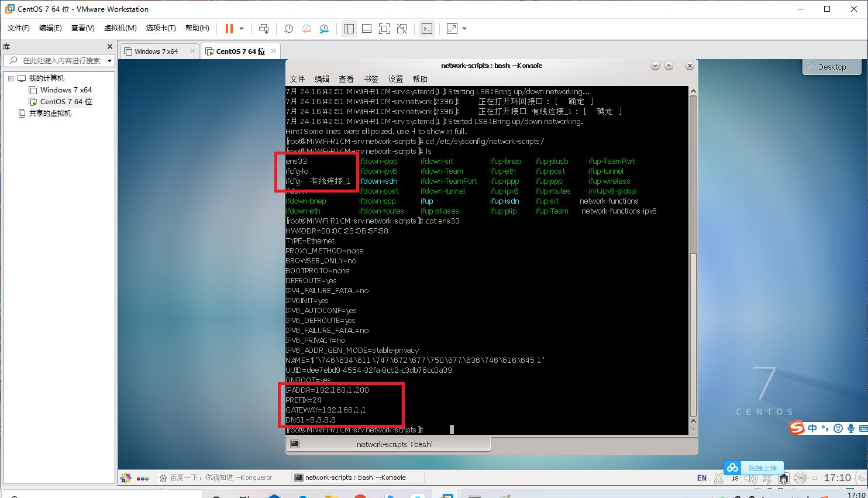This screenshot has width=868, height=498.
Task: Take a snapshot of this virtual machine
Action: [x=288, y=29]
